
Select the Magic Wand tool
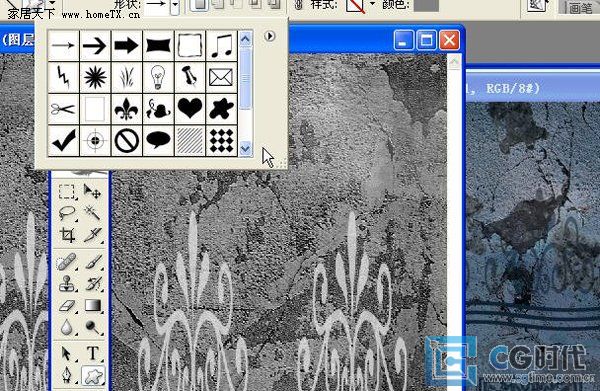pos(92,213)
